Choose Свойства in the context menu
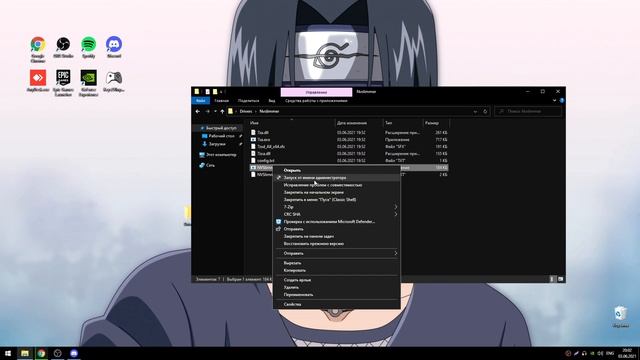The height and width of the screenshot is (360, 640). (x=337, y=304)
